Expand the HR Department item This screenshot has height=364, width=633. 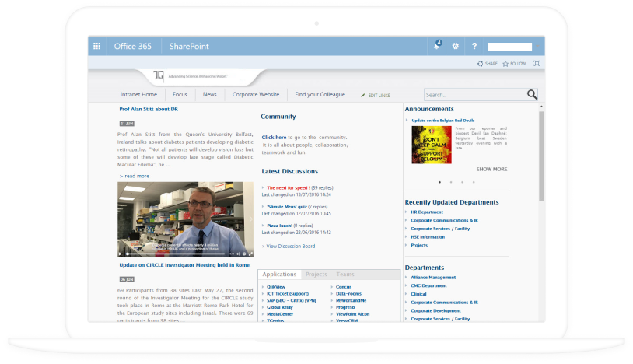click(426, 212)
